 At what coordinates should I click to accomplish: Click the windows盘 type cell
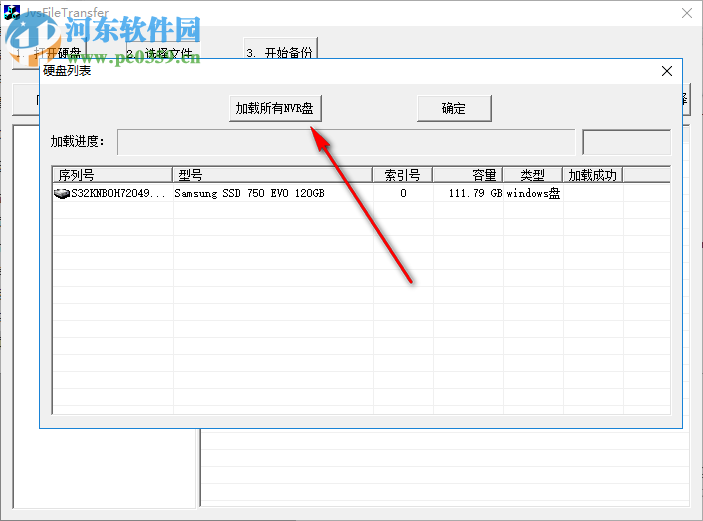pos(533,193)
